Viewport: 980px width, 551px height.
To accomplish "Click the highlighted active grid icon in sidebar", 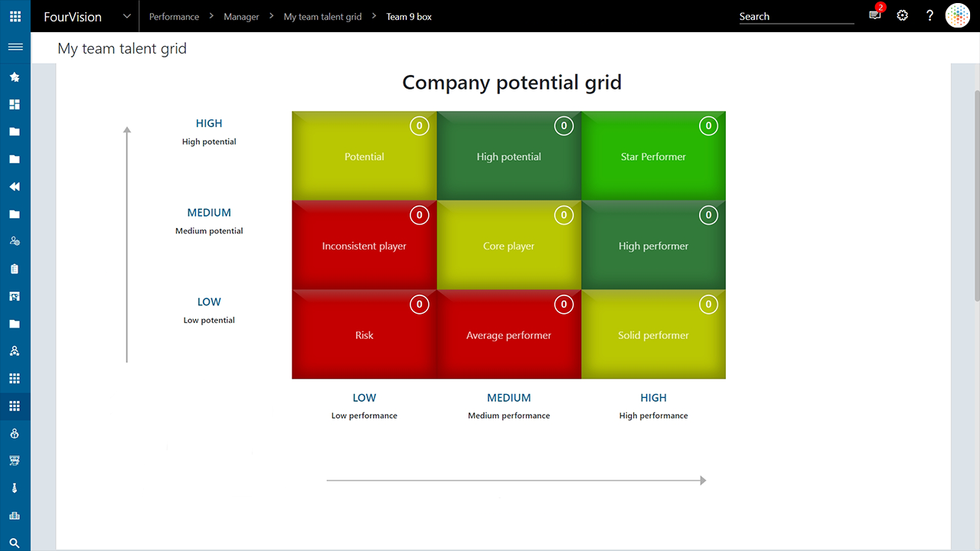I will click(15, 406).
